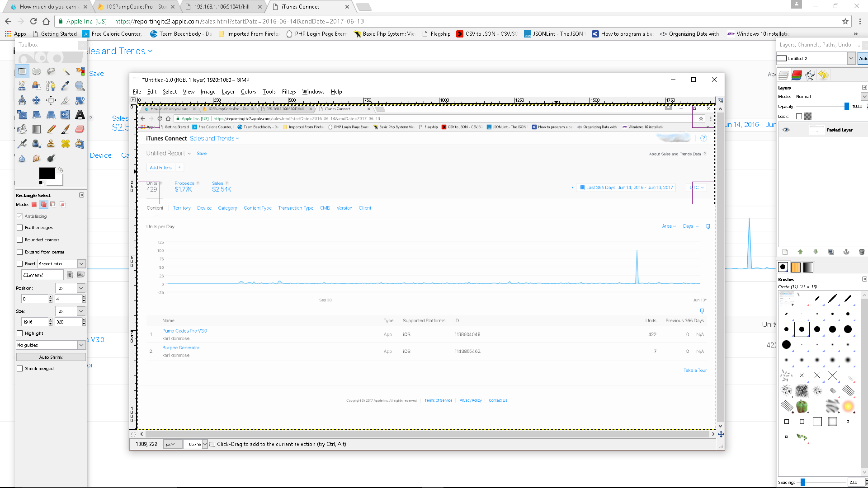This screenshot has width=868, height=488.
Task: Select the Eraser tool
Action: 80,129
